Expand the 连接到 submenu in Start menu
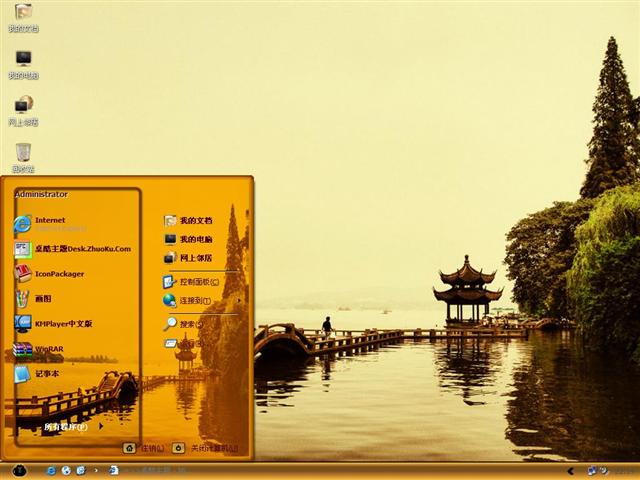This screenshot has height=480, width=640. (x=202, y=301)
